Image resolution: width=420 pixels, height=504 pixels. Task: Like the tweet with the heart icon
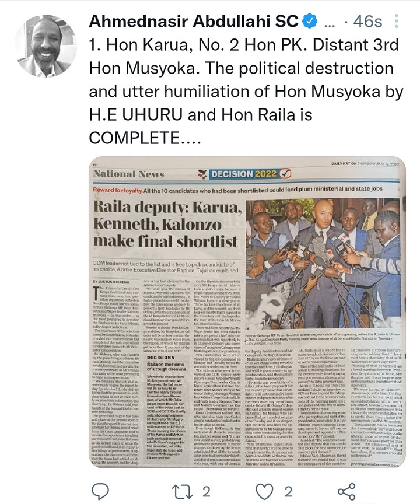(264, 492)
